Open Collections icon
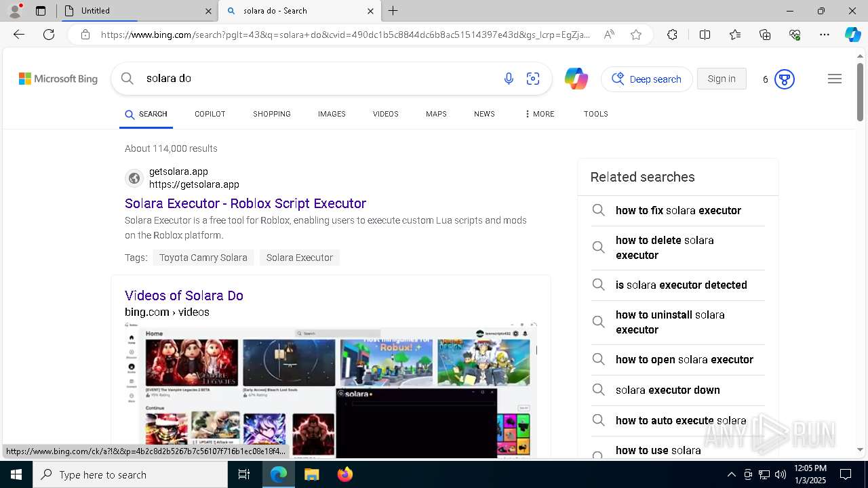 tap(765, 35)
